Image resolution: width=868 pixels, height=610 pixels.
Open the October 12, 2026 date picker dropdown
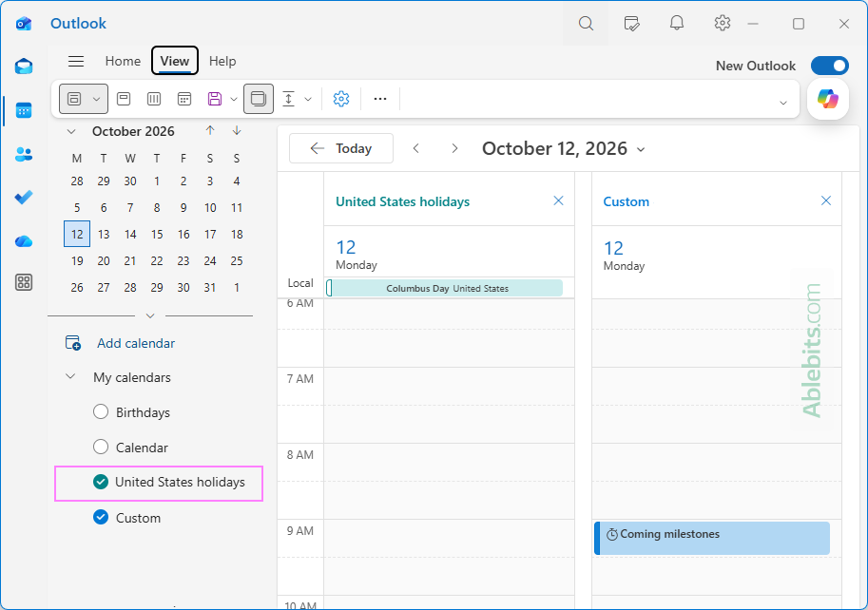click(x=641, y=149)
